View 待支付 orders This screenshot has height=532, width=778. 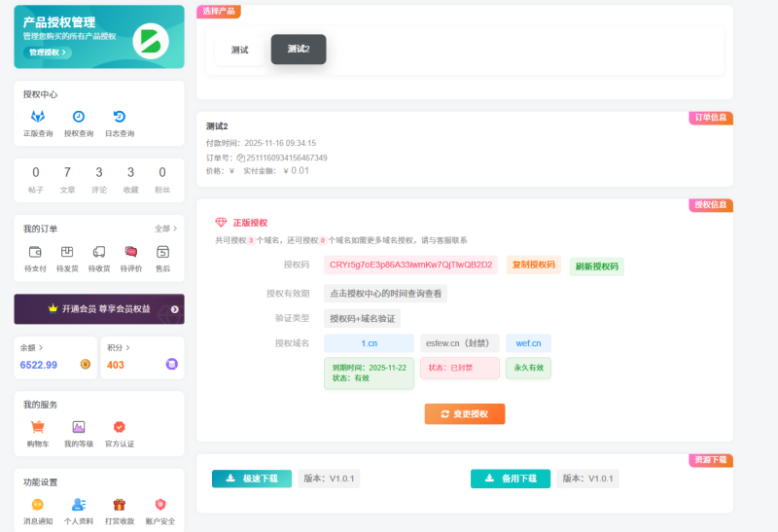tap(35, 259)
